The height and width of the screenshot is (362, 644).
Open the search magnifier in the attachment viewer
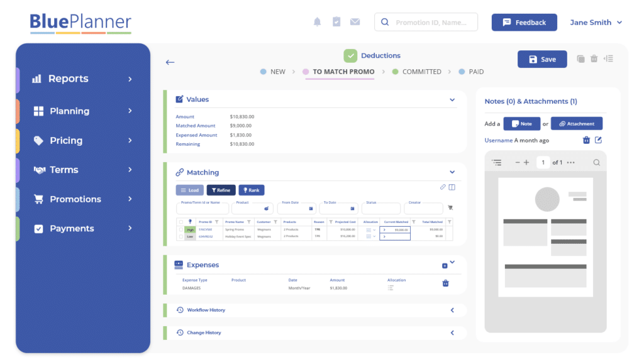tap(596, 163)
